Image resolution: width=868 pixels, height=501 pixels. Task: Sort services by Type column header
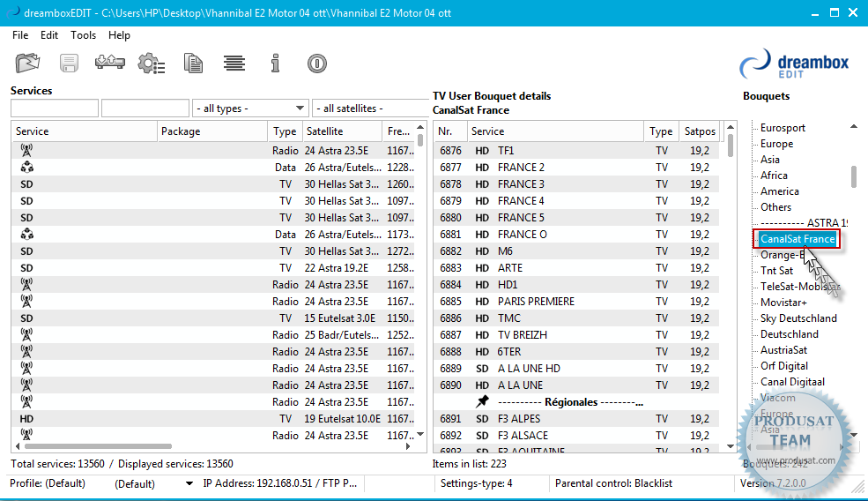285,131
